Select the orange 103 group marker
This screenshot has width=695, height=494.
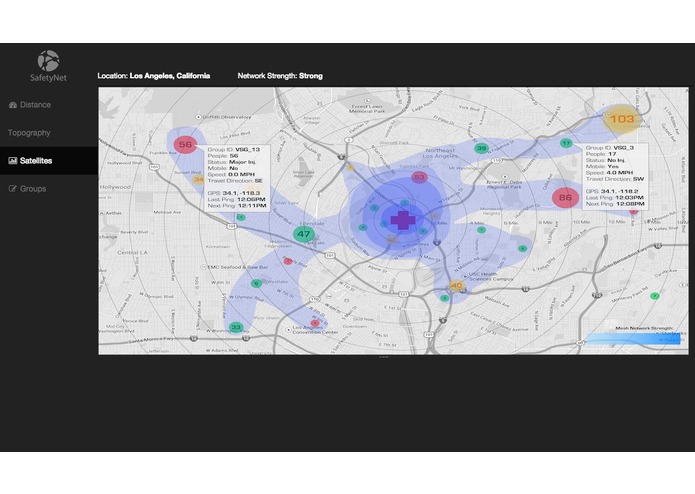click(x=622, y=119)
